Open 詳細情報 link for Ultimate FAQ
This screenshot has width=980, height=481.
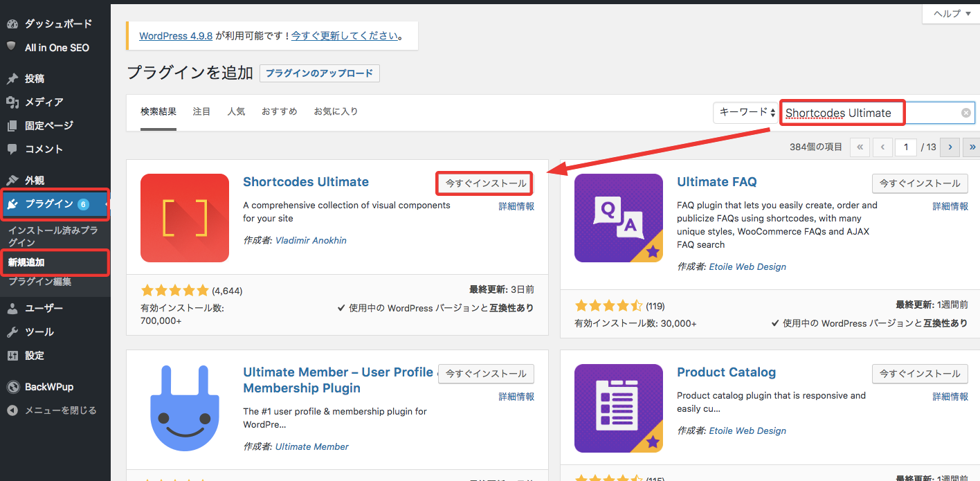point(950,206)
